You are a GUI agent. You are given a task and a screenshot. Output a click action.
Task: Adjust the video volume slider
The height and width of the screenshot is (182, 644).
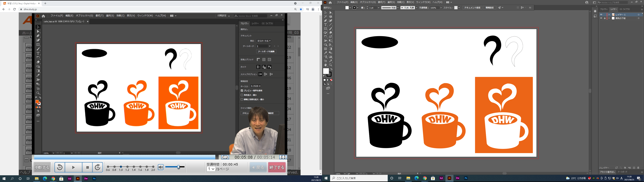pyautogui.click(x=175, y=167)
